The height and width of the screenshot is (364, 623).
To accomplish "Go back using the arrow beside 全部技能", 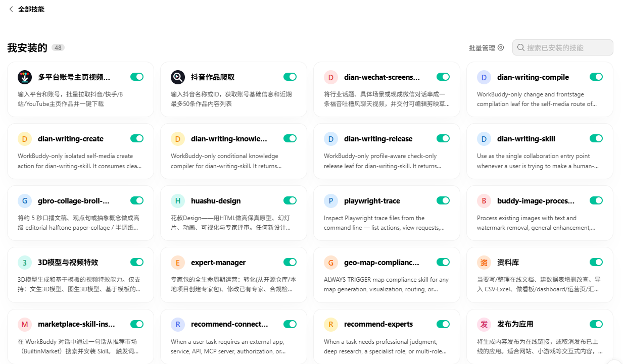I will pos(11,9).
